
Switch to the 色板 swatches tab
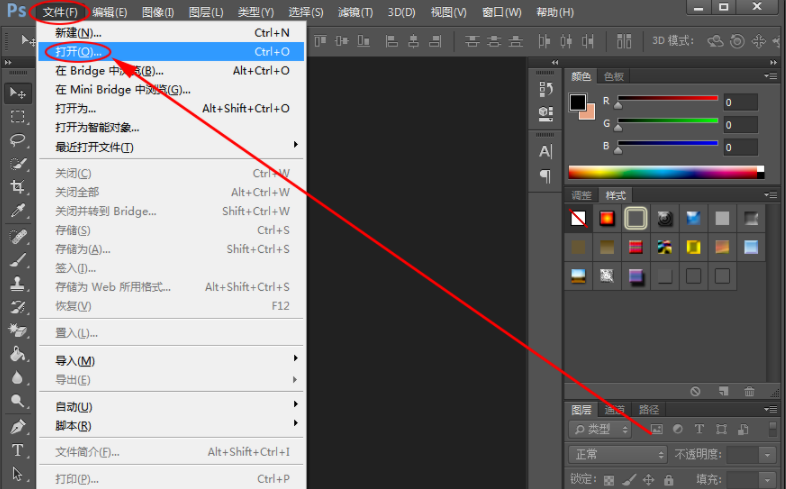click(x=613, y=76)
